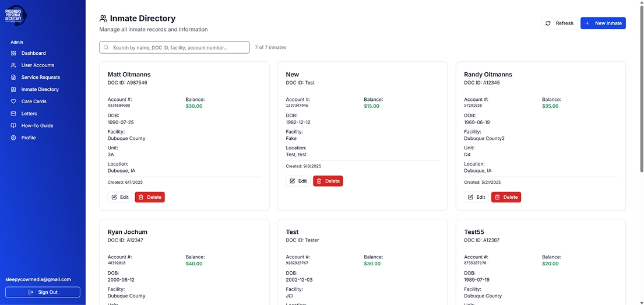Viewport: 644px width, 305px height.
Task: Select Care Cards heart icon
Action: pyautogui.click(x=14, y=101)
